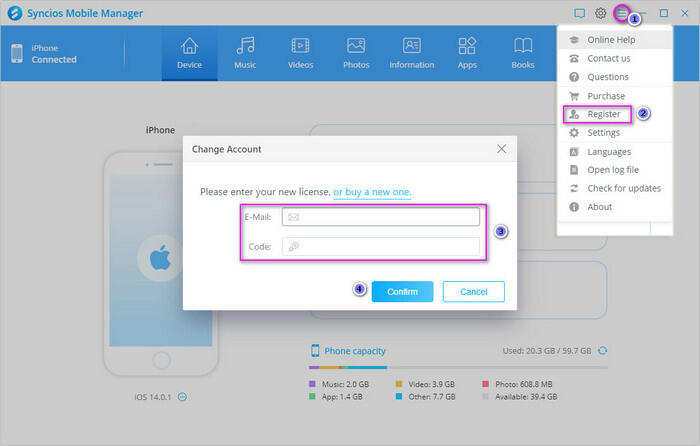Follow the 'or buy a new one' link
This screenshot has height=446, width=700.
(372, 191)
